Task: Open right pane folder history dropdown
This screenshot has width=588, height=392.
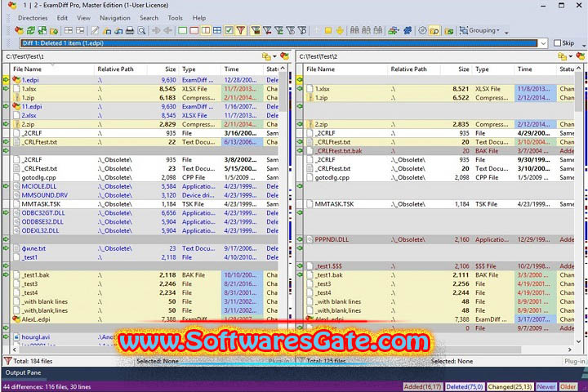Action: (x=571, y=56)
